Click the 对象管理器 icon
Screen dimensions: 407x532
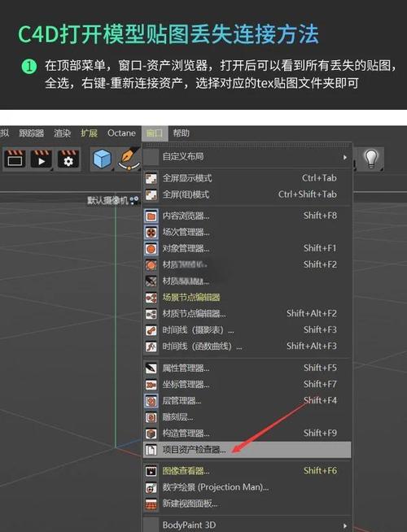click(x=151, y=248)
